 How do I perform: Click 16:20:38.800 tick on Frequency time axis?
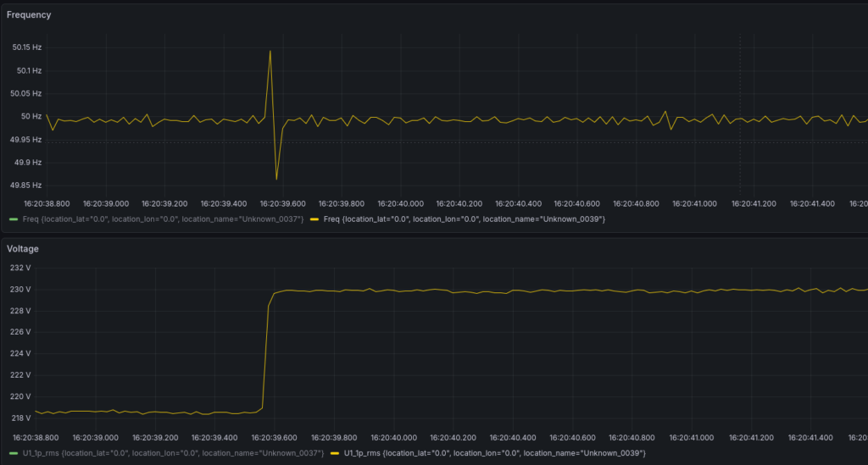(x=47, y=203)
